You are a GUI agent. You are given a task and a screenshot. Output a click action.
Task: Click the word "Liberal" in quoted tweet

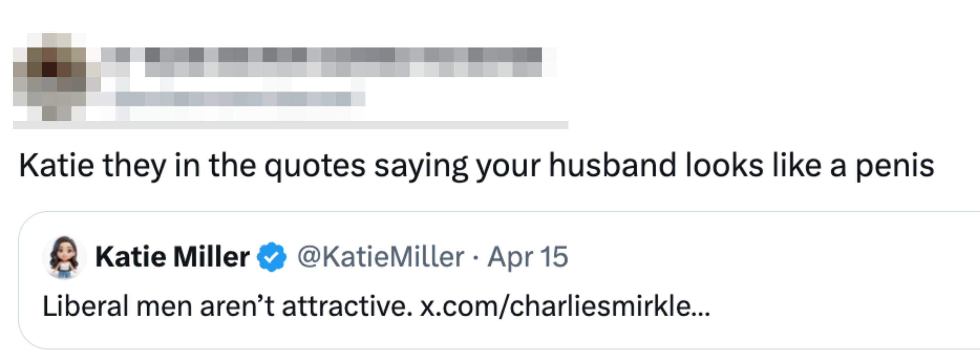pyautogui.click(x=85, y=306)
